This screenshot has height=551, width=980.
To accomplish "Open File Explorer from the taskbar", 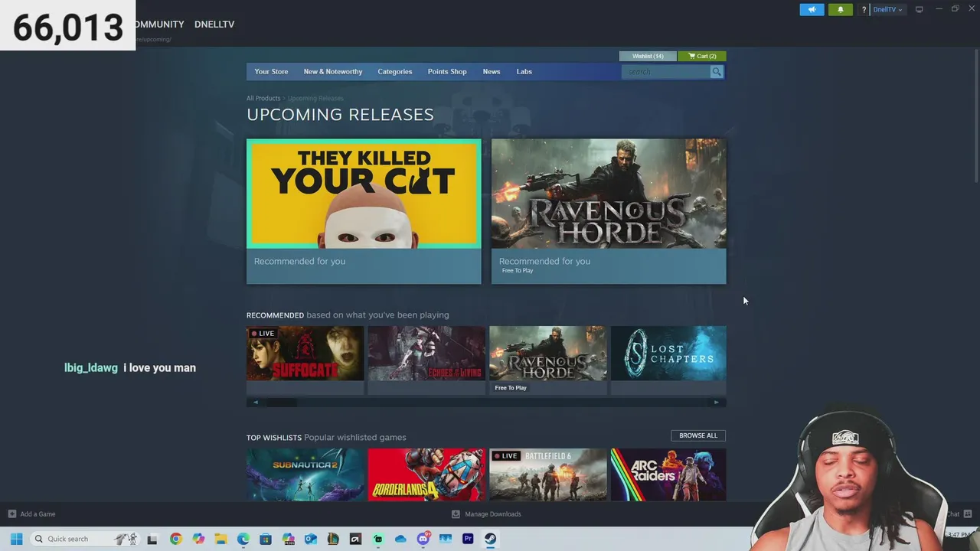I will click(x=220, y=539).
